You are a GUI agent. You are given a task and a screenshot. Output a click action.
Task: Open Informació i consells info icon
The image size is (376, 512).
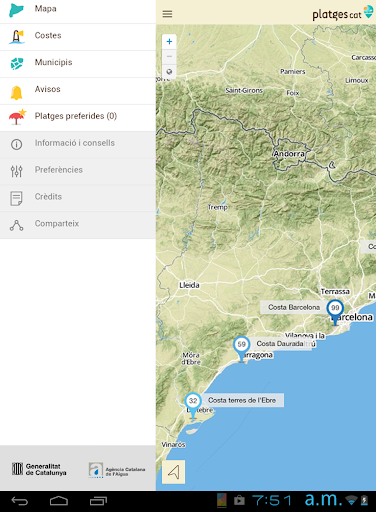click(x=16, y=144)
